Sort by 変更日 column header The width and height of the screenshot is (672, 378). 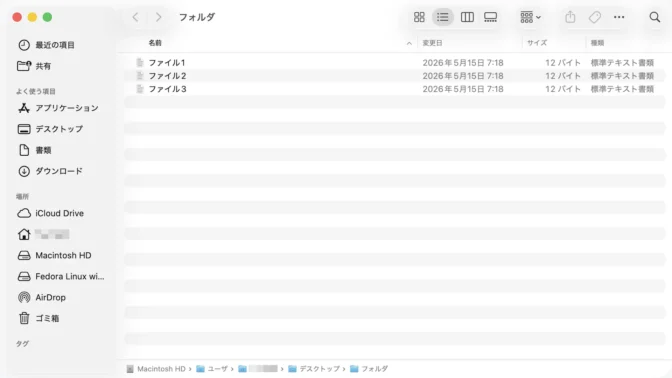432,43
